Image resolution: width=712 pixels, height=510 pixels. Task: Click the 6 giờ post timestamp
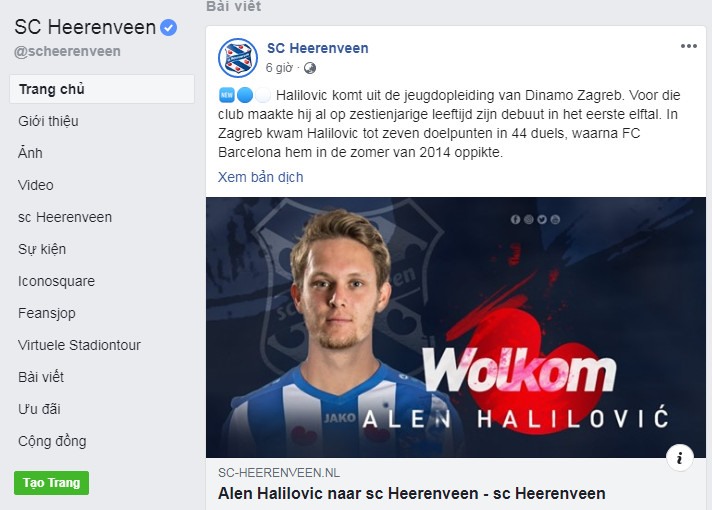(279, 68)
